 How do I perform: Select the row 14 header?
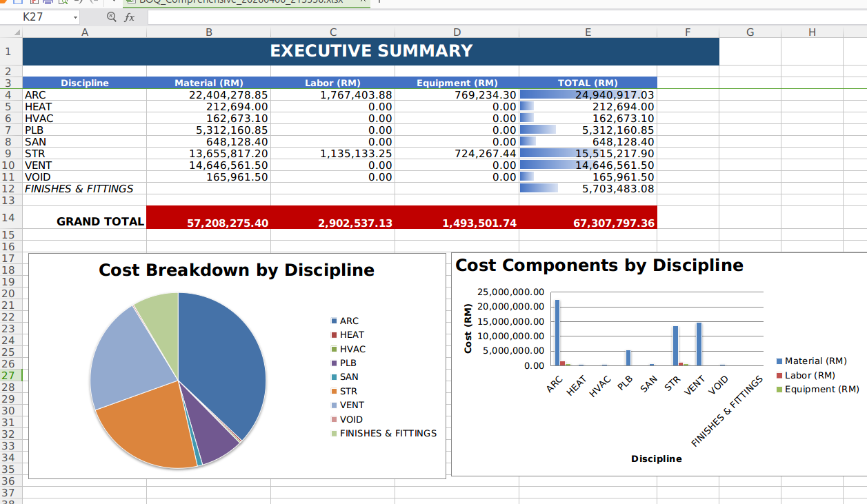pyautogui.click(x=9, y=217)
